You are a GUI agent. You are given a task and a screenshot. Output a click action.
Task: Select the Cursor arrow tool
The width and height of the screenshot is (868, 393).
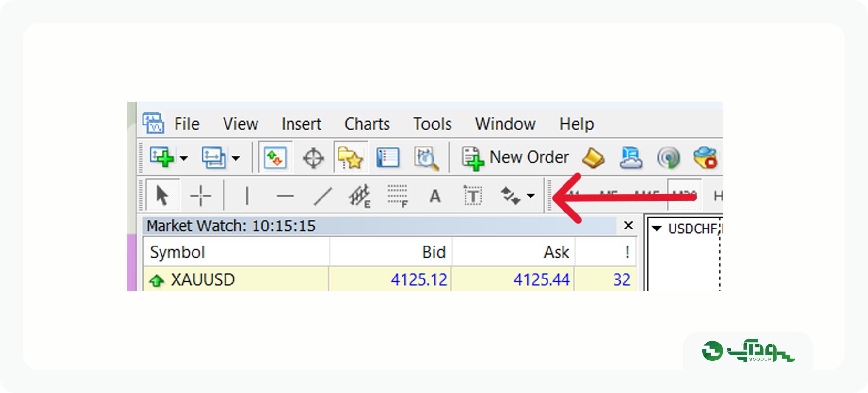pos(162,196)
